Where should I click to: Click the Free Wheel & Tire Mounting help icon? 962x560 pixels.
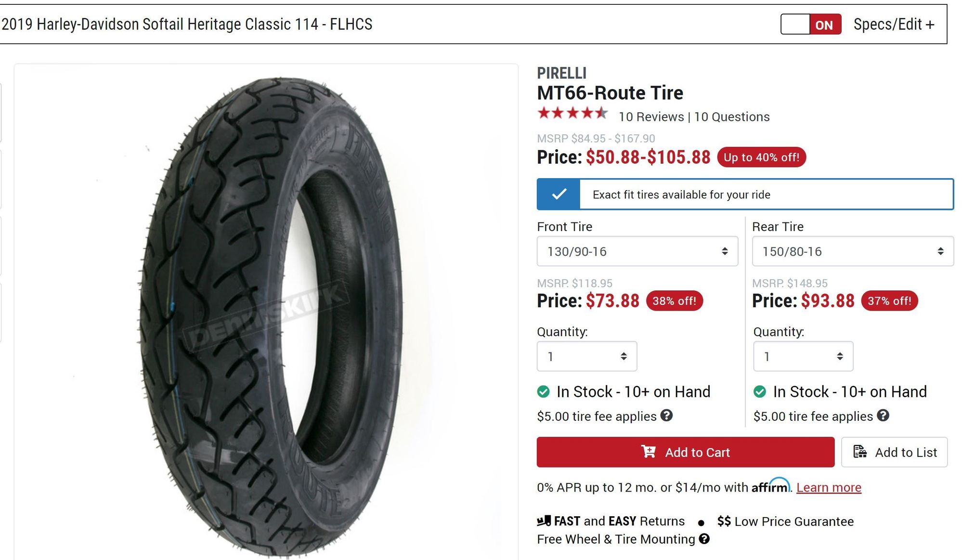click(x=704, y=539)
